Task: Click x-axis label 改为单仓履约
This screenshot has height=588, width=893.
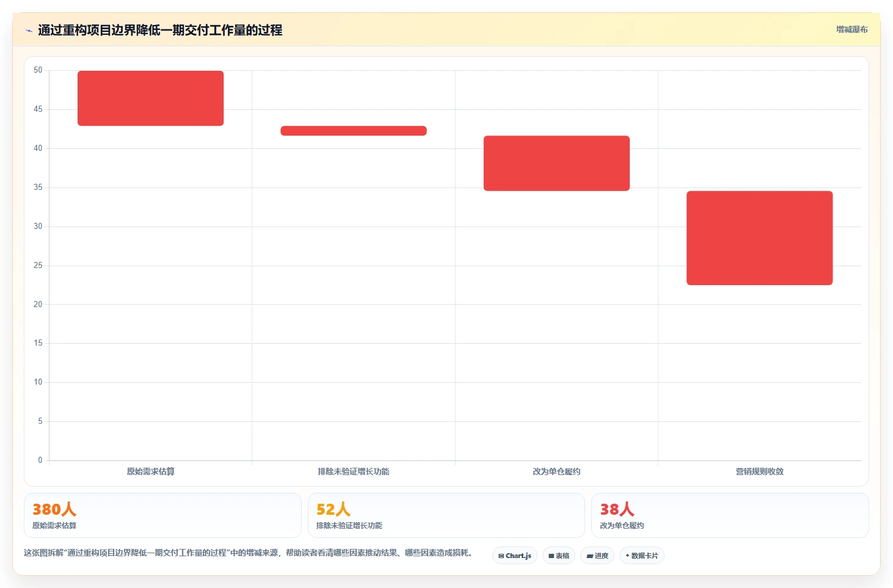Action: coord(556,471)
